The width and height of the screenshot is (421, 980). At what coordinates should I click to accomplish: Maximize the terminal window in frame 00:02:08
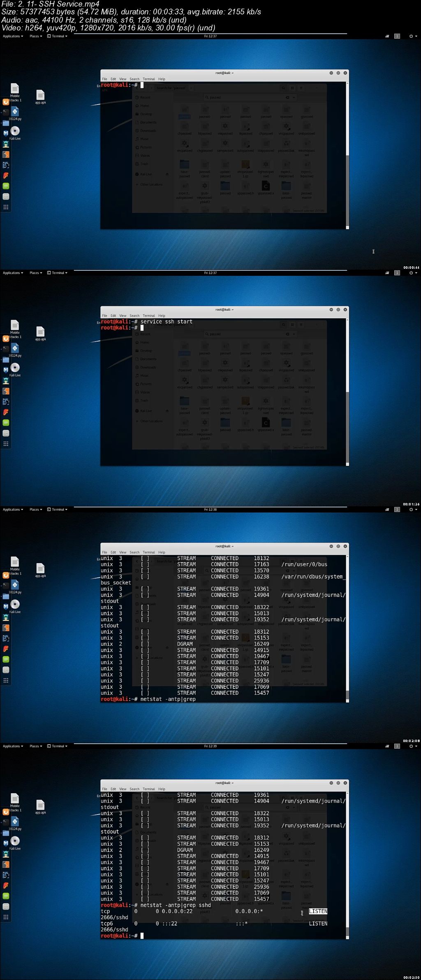click(x=338, y=546)
